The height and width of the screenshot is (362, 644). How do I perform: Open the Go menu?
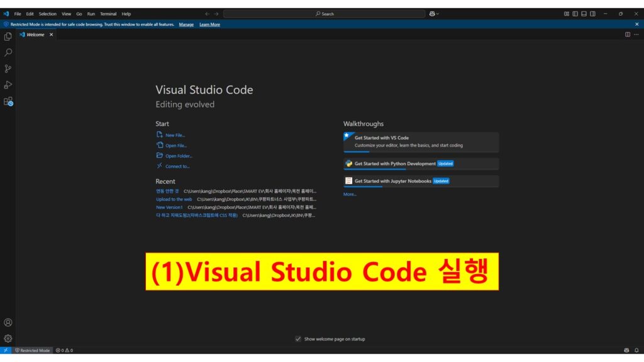(x=79, y=14)
